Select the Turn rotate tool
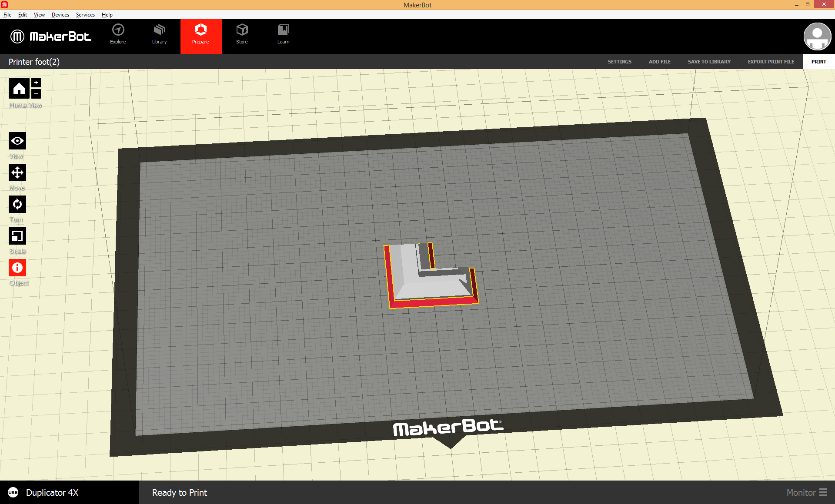 [17, 204]
